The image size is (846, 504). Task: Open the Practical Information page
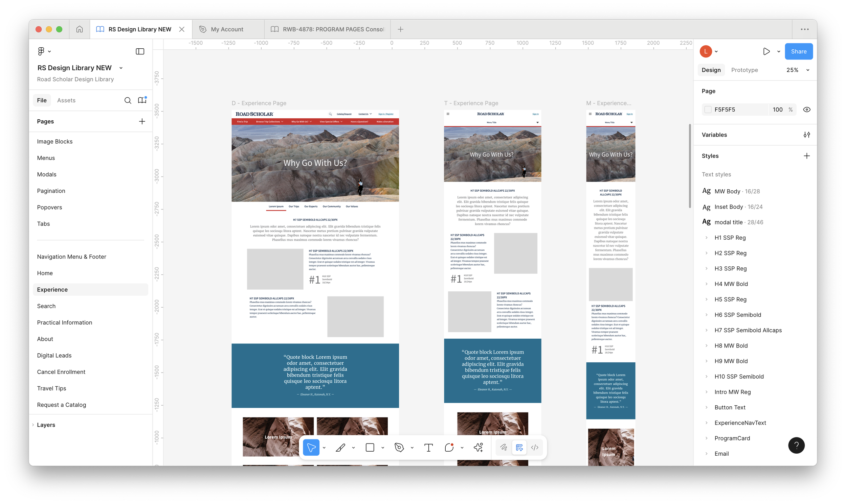(65, 322)
